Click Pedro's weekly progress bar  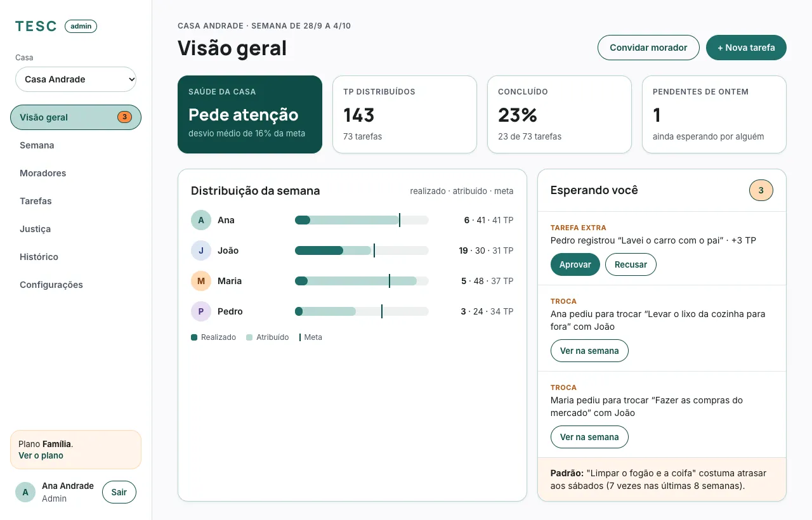362,311
